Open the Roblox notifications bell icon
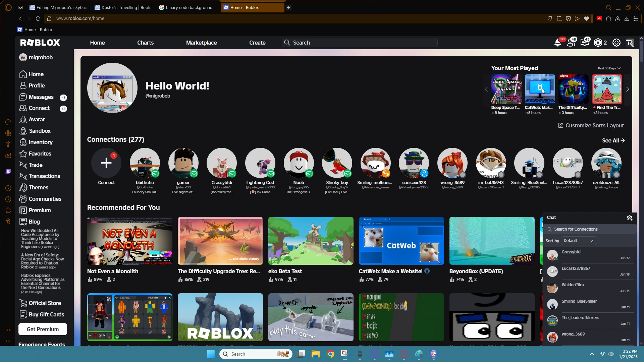Screen dimensions: 644x362 pyautogui.click(x=557, y=43)
